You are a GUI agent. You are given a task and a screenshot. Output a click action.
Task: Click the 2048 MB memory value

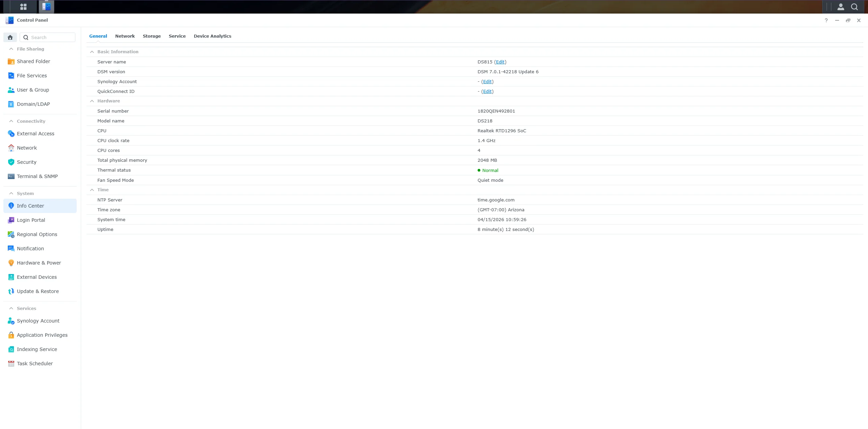pos(487,160)
